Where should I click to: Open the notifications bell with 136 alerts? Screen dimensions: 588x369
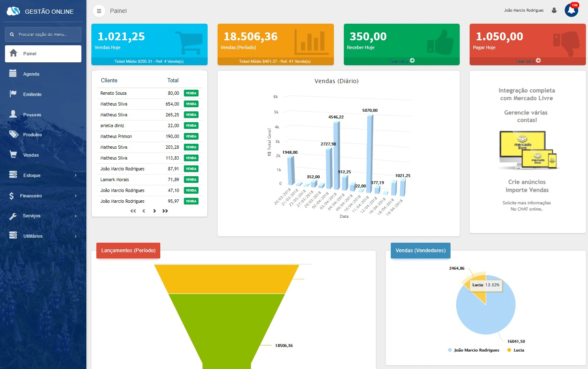tap(571, 10)
